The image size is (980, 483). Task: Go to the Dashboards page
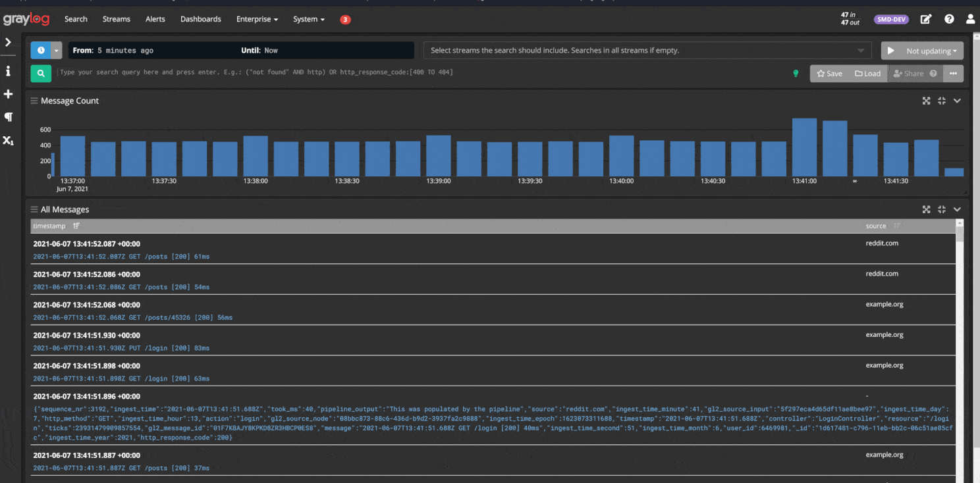click(x=200, y=19)
